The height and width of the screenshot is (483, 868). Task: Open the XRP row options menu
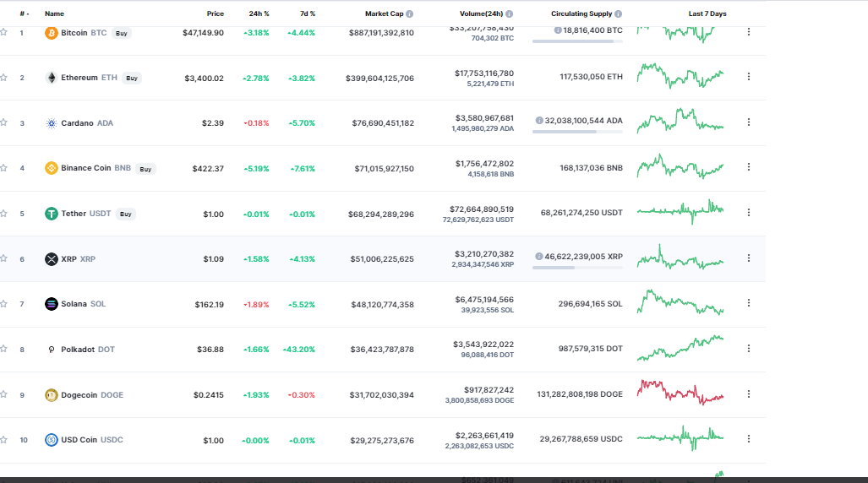[x=749, y=258]
